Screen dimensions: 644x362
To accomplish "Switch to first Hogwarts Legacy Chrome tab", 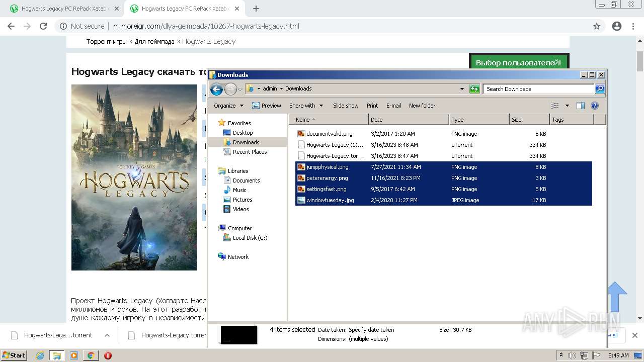I will [64, 9].
